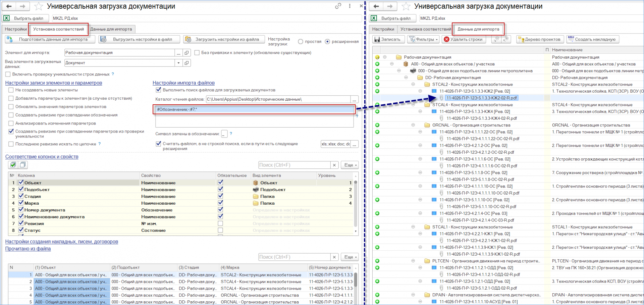Uncheck the 'Ревизия' column row checkbox
This screenshot has height=305, width=644.
pyautogui.click(x=21, y=223)
